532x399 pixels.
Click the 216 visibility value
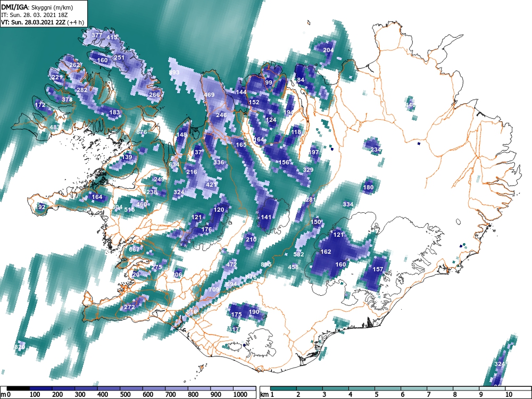(x=192, y=172)
